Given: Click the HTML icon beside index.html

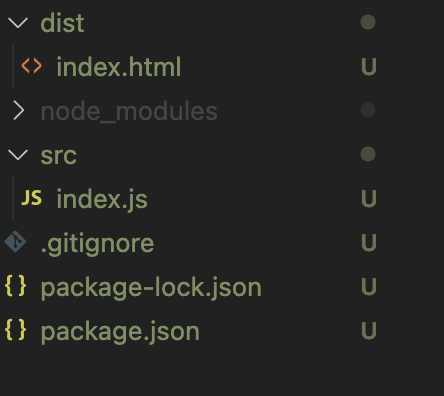Looking at the screenshot, I should pyautogui.click(x=31, y=66).
